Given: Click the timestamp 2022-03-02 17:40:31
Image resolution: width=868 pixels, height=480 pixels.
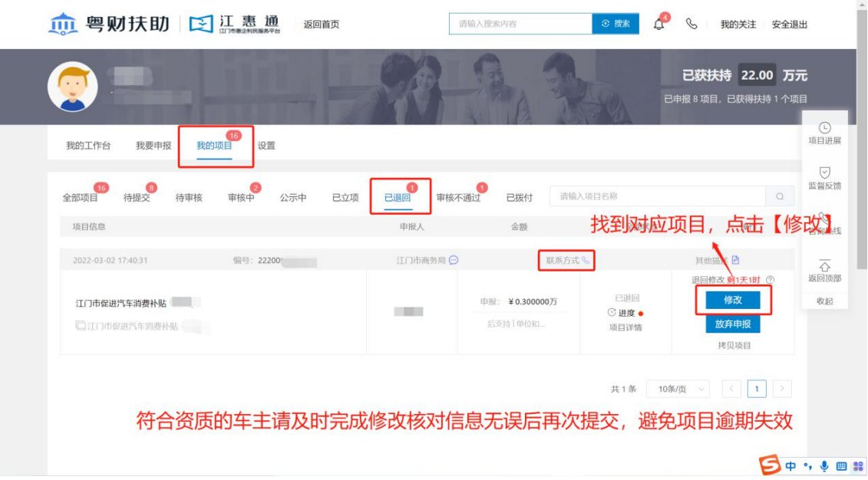Looking at the screenshot, I should (x=111, y=261).
